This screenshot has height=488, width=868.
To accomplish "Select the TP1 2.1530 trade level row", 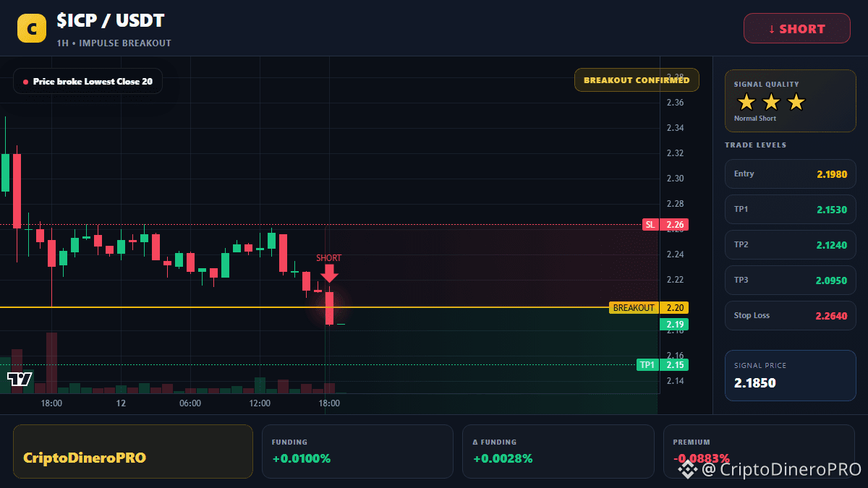I will click(791, 210).
